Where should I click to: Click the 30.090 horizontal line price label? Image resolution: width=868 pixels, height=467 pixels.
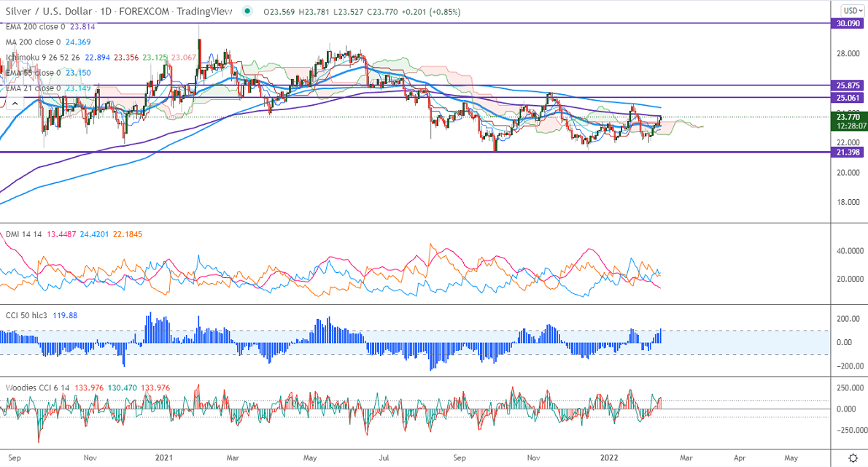[848, 24]
